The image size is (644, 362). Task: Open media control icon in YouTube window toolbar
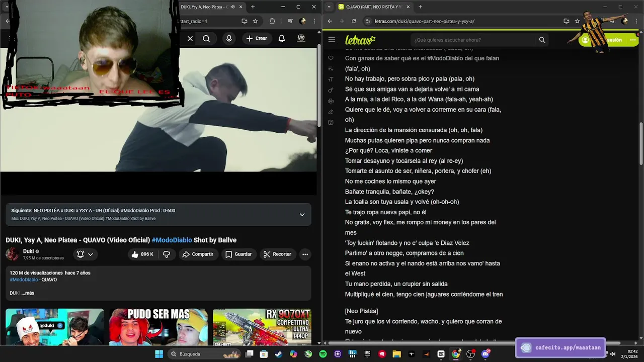[x=290, y=21]
